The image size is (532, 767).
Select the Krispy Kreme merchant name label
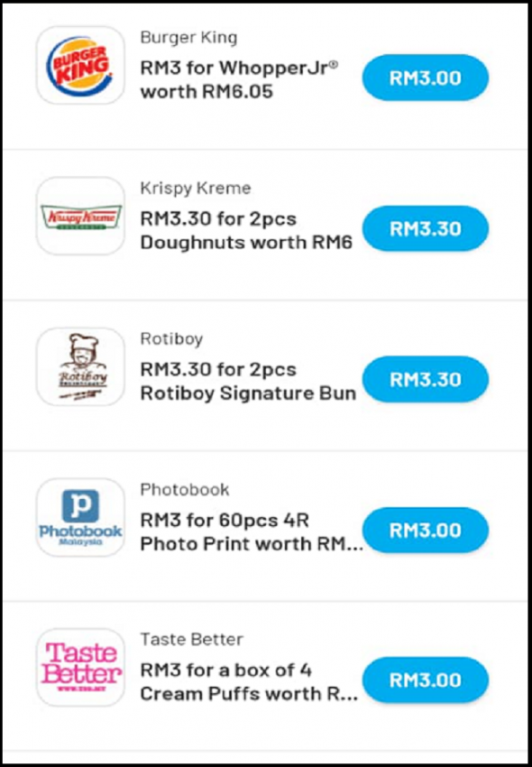196,189
